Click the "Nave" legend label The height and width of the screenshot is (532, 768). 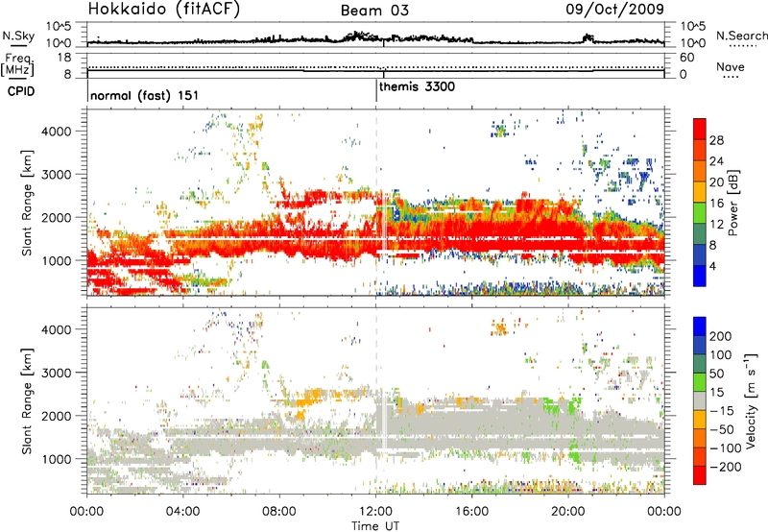[730, 66]
